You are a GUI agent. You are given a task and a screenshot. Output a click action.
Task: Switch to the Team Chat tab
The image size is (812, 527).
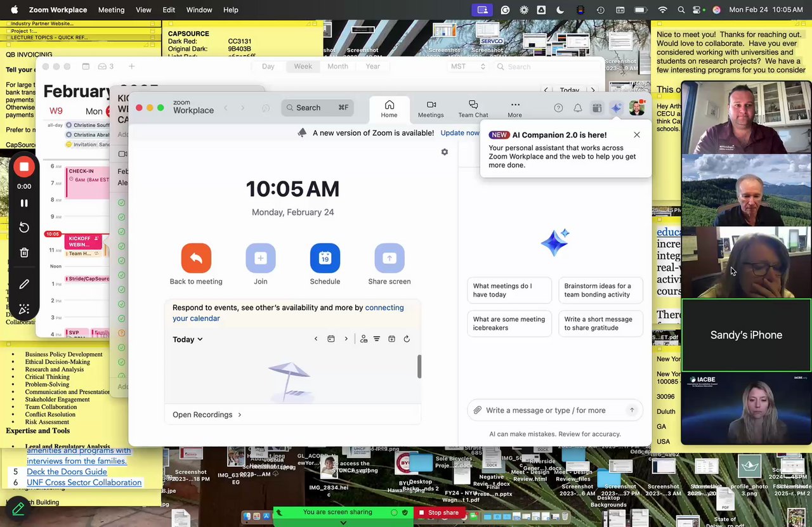click(x=473, y=109)
